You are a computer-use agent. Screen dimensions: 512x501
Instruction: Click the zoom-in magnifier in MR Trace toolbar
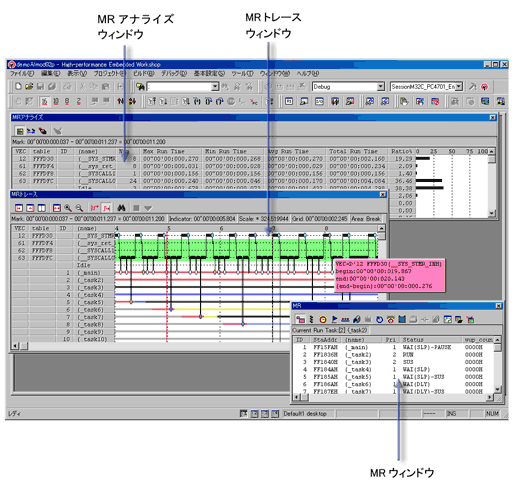tap(68, 208)
